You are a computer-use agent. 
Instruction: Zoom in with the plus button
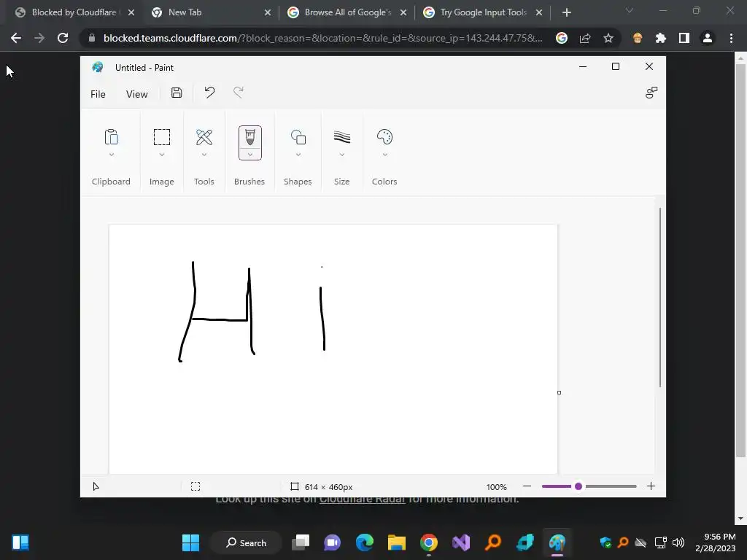click(651, 486)
